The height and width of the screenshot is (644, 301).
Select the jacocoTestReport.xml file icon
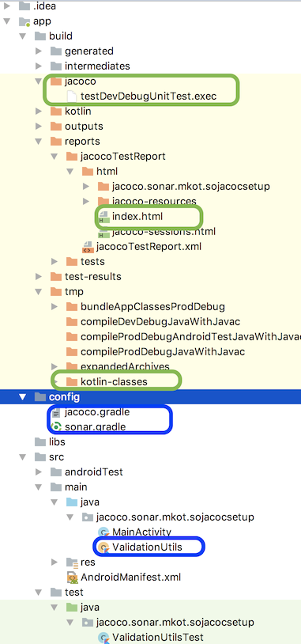[x=88, y=246]
